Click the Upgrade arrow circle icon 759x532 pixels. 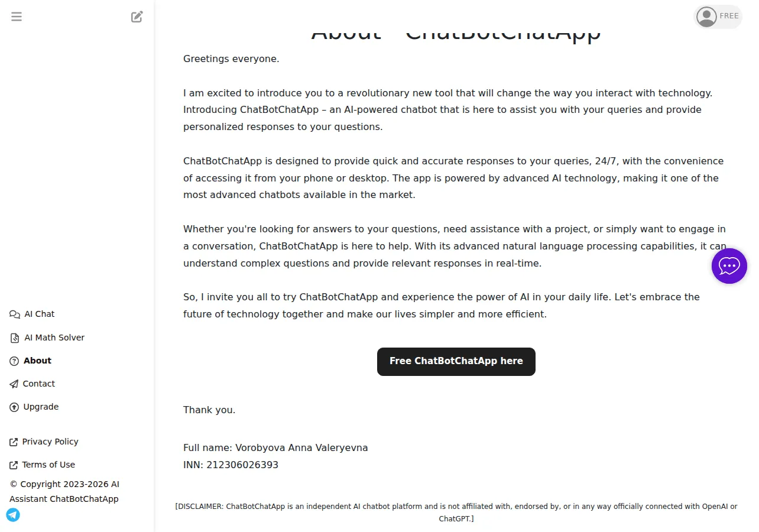pos(14,407)
